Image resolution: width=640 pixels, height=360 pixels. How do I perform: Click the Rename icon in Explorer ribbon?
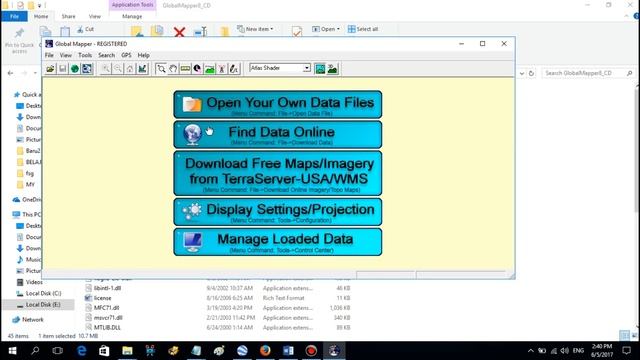200,32
